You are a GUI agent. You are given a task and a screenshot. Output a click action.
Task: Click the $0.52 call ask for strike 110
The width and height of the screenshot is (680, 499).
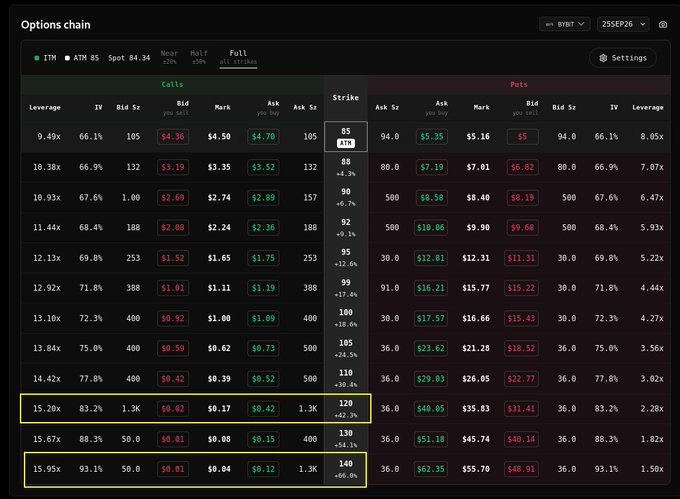coord(263,379)
